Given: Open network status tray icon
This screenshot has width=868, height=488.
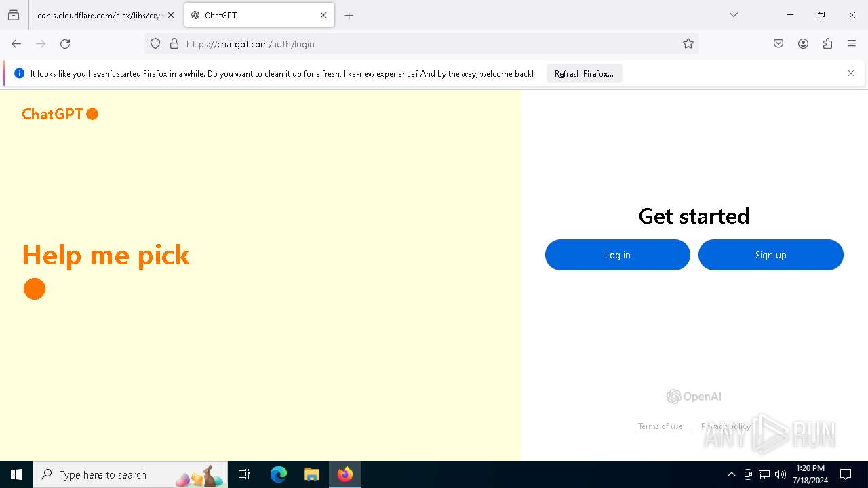Looking at the screenshot, I should 764,474.
